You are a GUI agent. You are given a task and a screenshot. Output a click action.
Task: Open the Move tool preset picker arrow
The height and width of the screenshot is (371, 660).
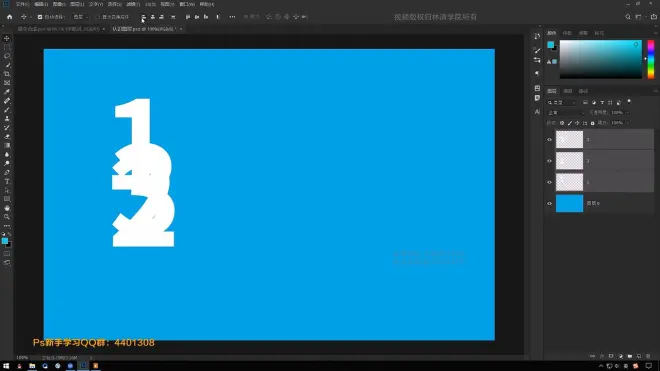(x=31, y=17)
